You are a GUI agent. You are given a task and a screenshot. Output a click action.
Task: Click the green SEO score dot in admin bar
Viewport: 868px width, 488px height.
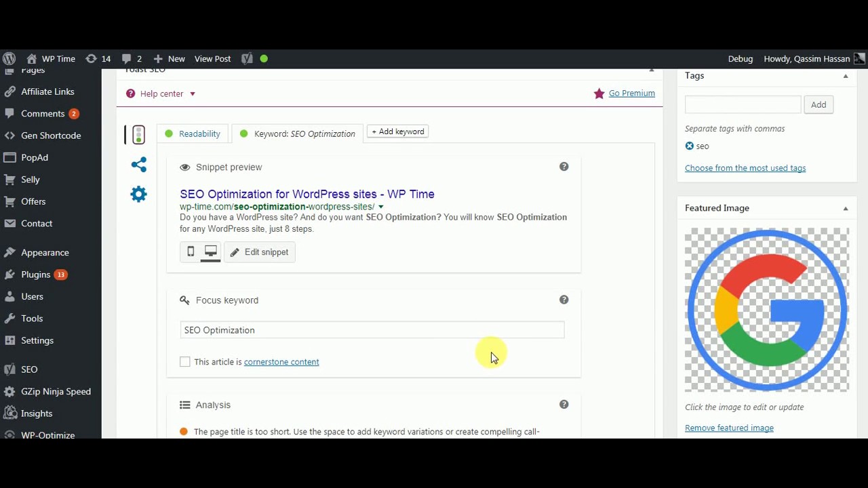(x=264, y=59)
